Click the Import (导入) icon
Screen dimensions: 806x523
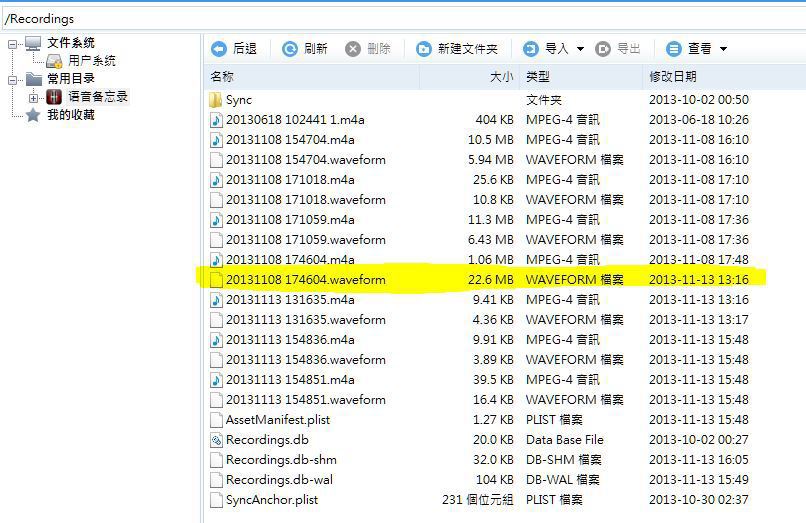point(530,49)
